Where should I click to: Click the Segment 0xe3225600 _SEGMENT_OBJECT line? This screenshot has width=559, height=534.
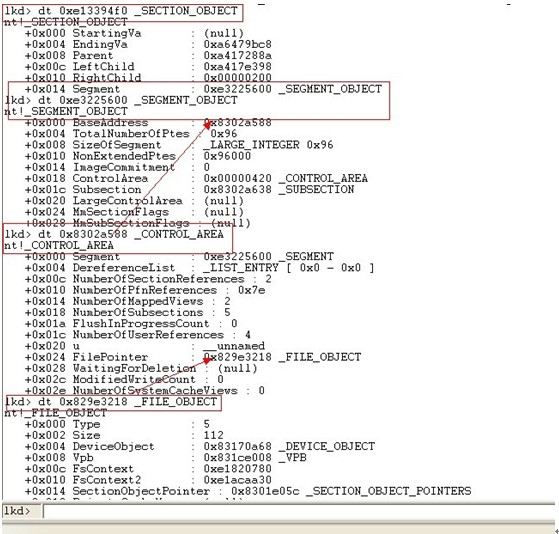[x=203, y=89]
